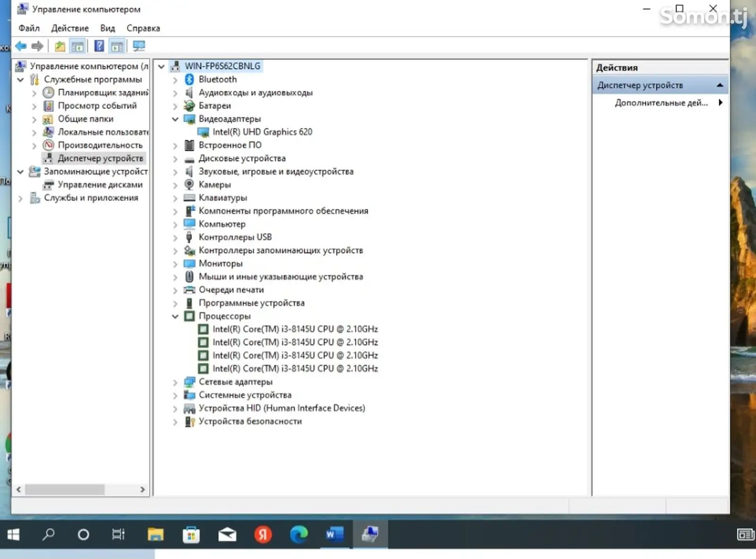Select the first i3-8145U CPU entry

295,329
